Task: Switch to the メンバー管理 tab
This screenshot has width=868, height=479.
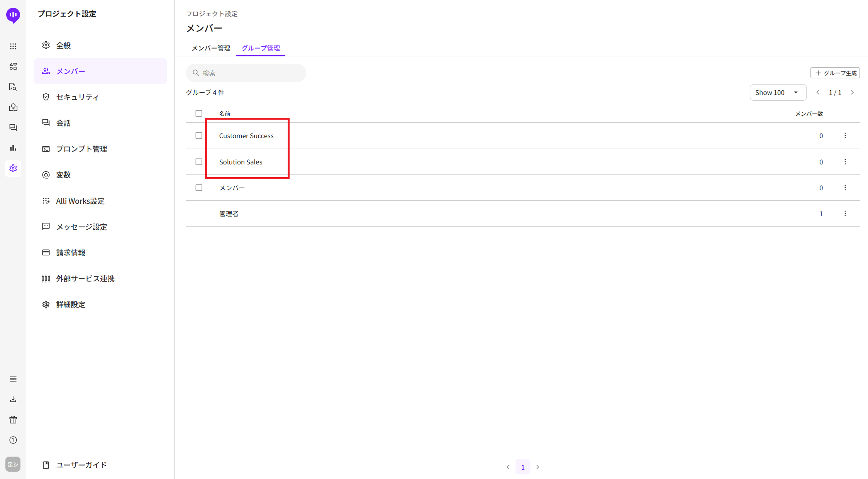Action: (x=211, y=48)
